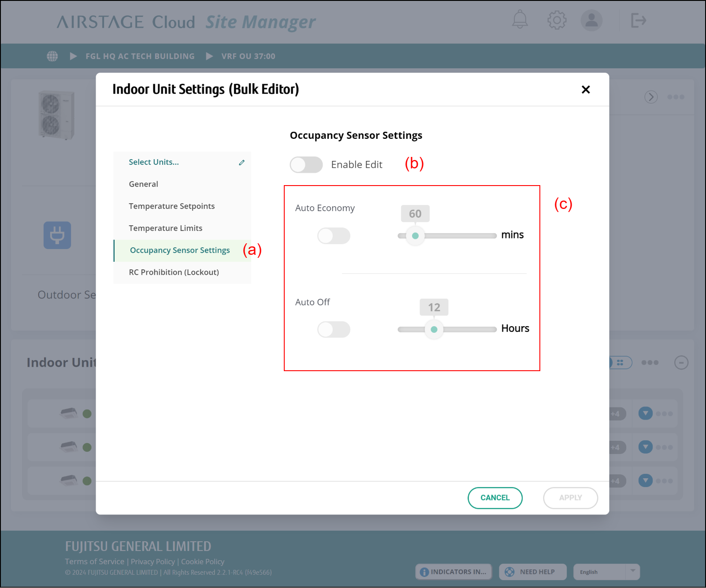
Task: Select Temperature Setpoints in the sidebar
Action: click(171, 206)
